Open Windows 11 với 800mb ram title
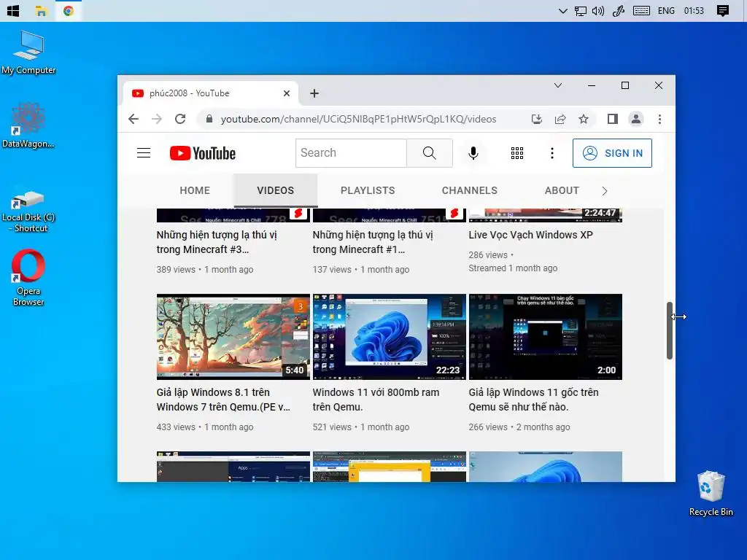Image resolution: width=747 pixels, height=560 pixels. coord(376,400)
